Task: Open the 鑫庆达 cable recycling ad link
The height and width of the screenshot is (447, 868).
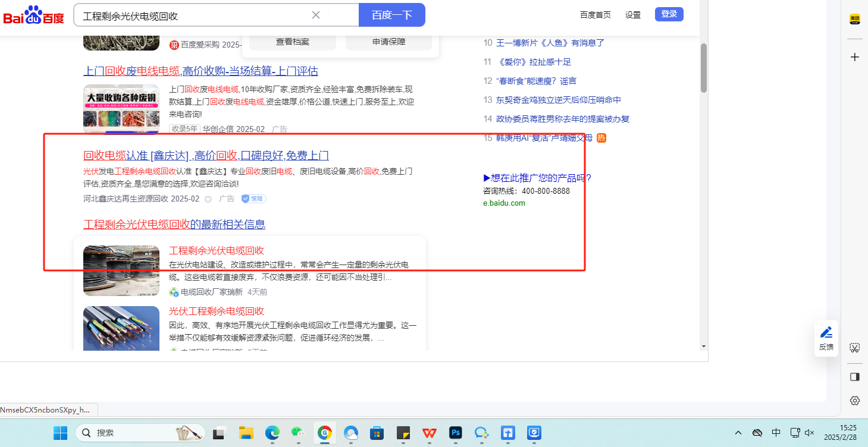Action: (x=206, y=156)
